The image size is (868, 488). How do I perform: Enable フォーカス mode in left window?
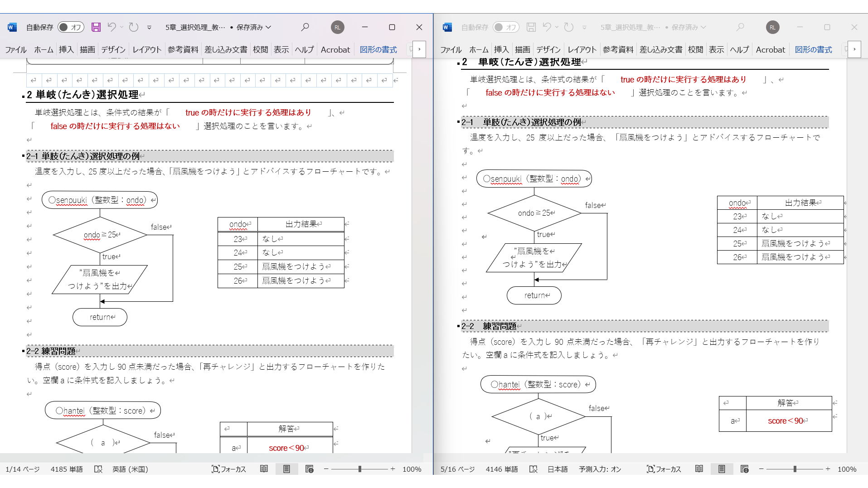coord(229,469)
